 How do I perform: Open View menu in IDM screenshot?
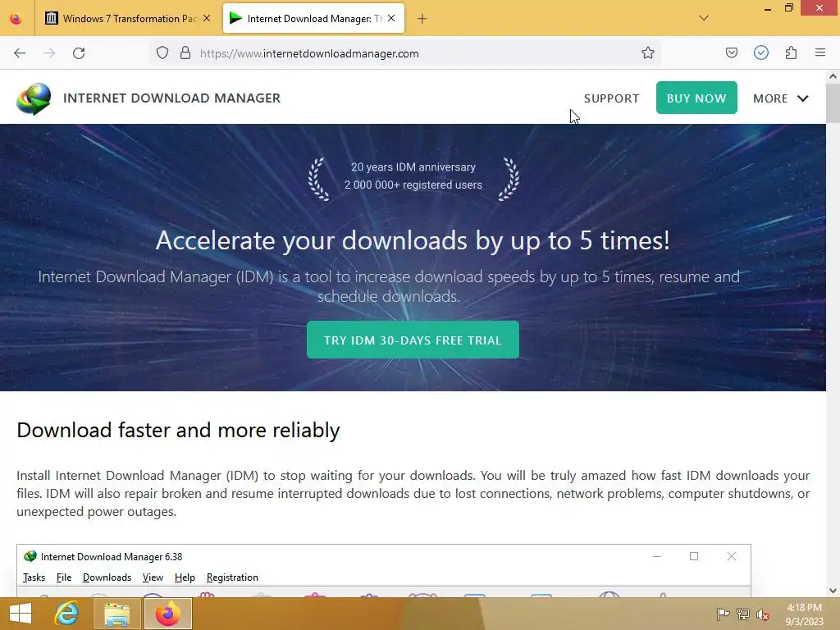click(153, 577)
